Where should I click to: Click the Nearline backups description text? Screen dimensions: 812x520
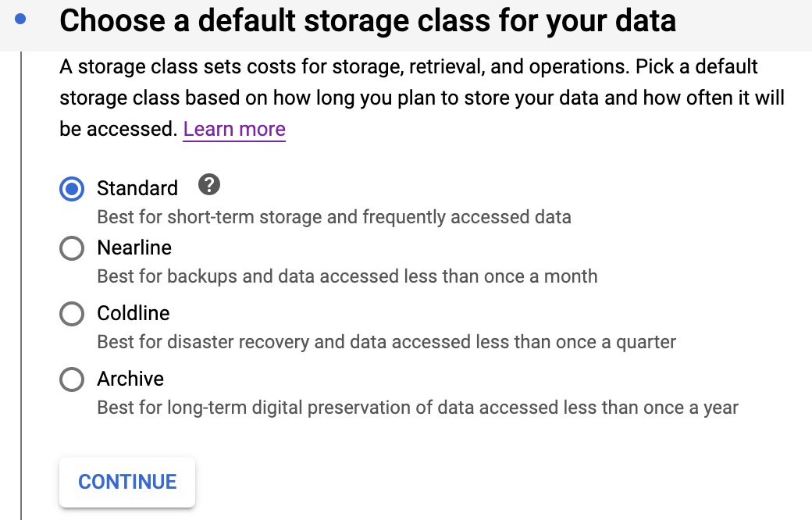(x=347, y=276)
